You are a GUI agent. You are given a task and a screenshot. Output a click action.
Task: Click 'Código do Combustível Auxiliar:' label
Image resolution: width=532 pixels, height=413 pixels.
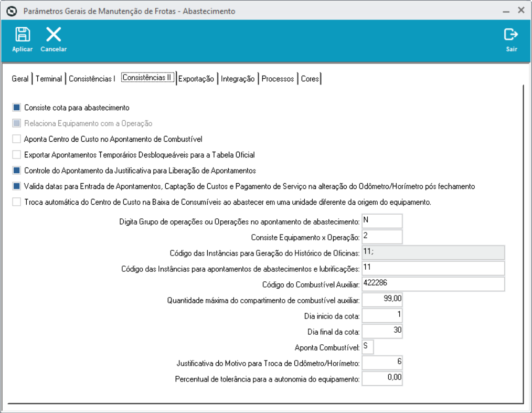pyautogui.click(x=311, y=285)
